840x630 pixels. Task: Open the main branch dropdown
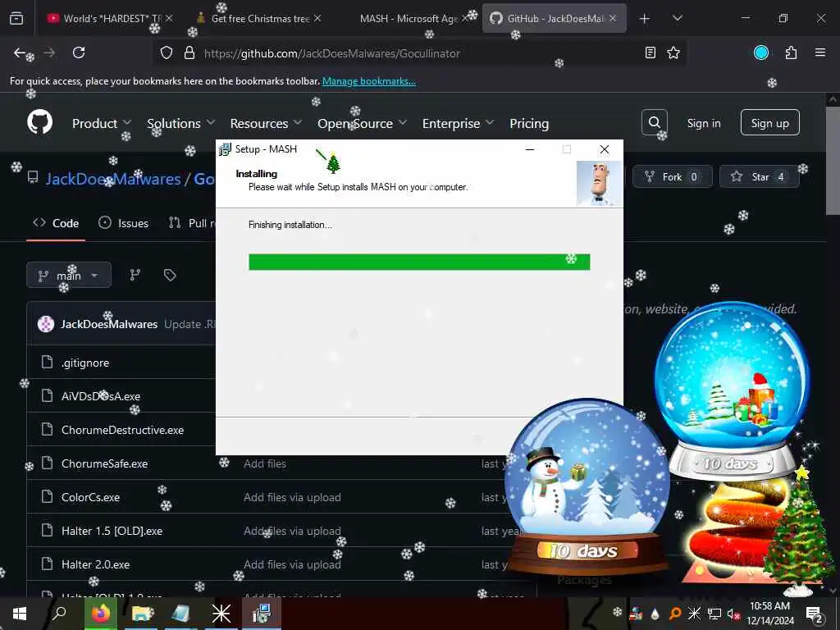[69, 275]
